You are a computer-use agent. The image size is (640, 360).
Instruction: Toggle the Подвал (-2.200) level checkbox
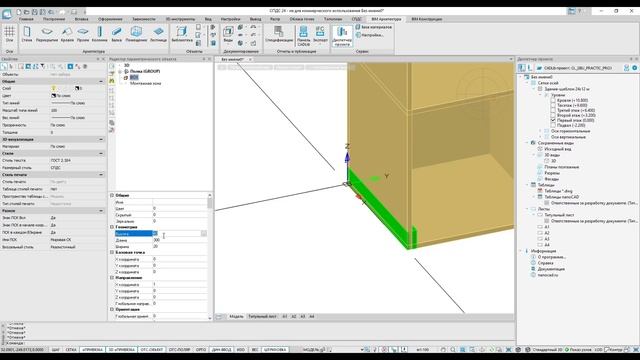click(553, 125)
